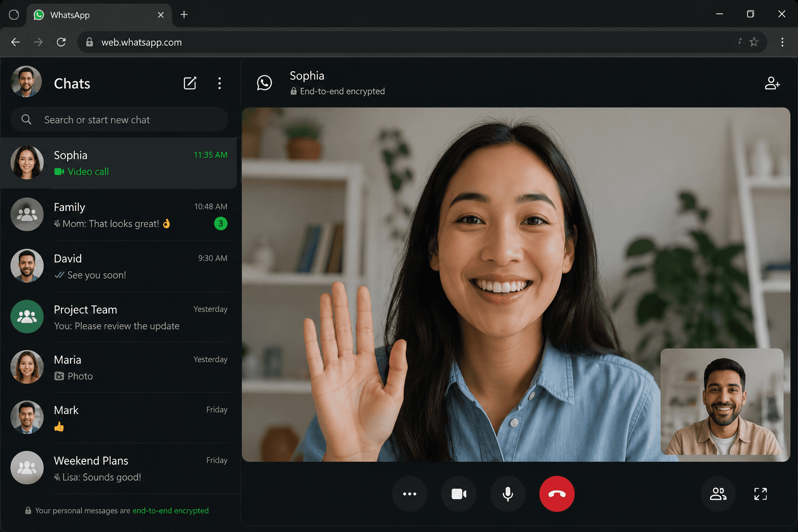This screenshot has height=532, width=798.
Task: Click the 9:30 AM timestamp on David
Action: [x=212, y=258]
